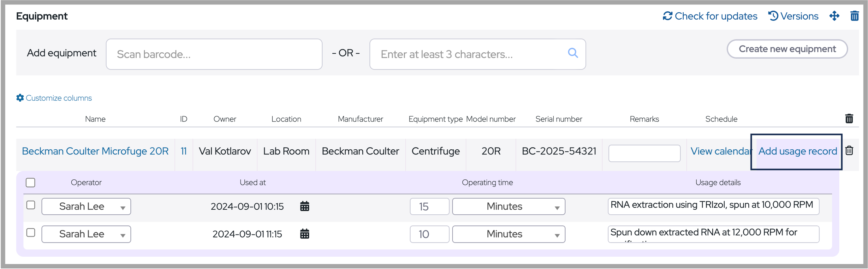This screenshot has height=269, width=868.
Task: Click trash icon in table header row
Action: click(849, 119)
